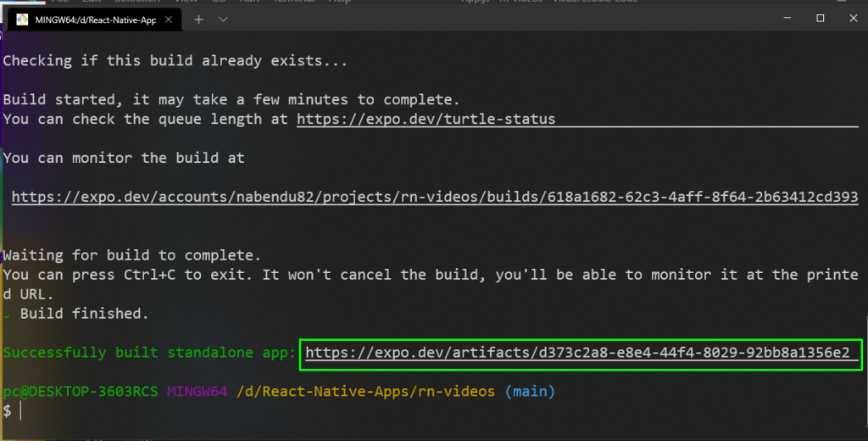The height and width of the screenshot is (441, 868).
Task: Click the Git Bash tab icon
Action: 22,20
